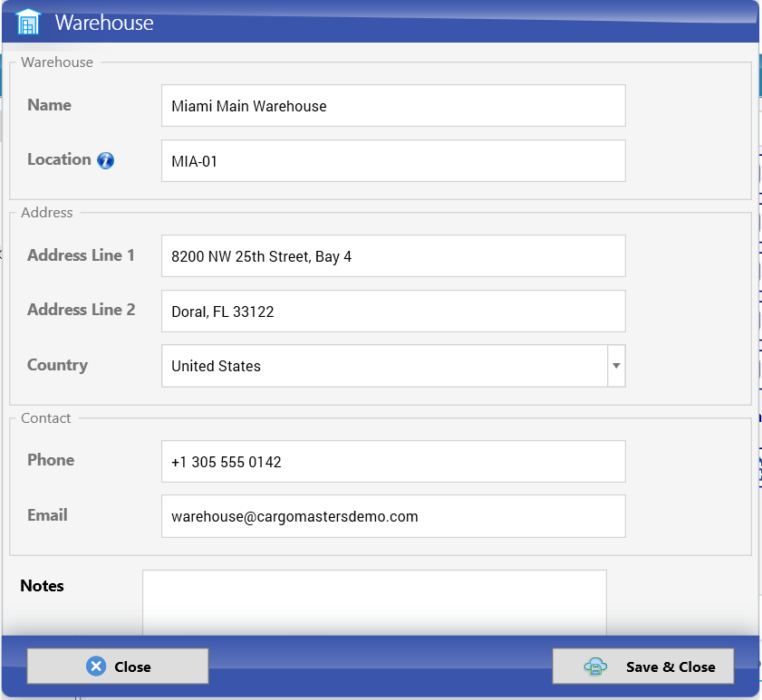Click the Location field containing MIA-01
The image size is (762, 700).
coord(393,161)
